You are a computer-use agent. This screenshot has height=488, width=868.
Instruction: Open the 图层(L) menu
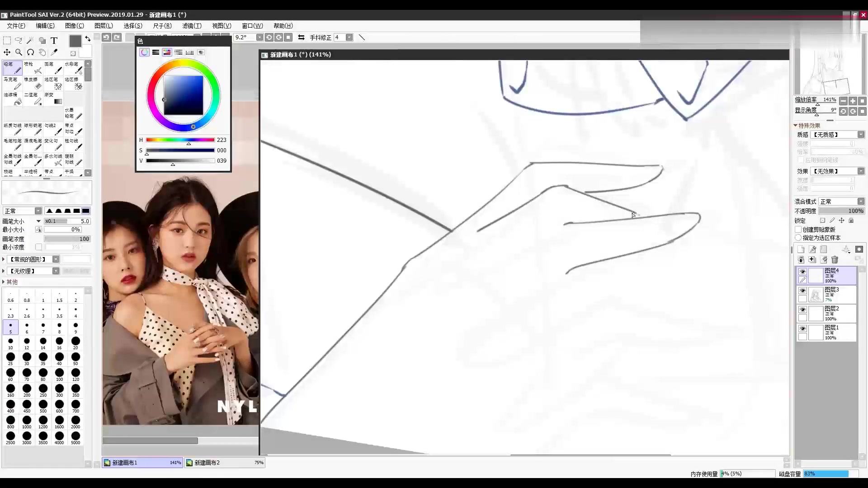pos(104,26)
